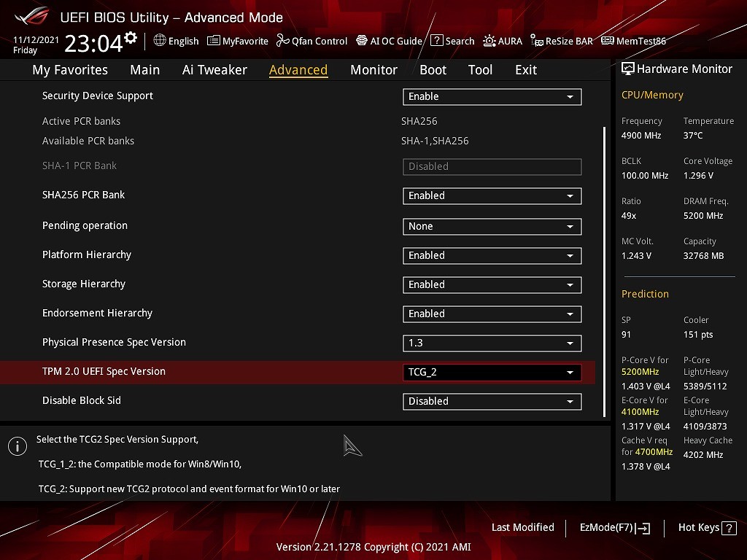Click the ROG logo icon
This screenshot has width=747, height=560.
pos(31,17)
